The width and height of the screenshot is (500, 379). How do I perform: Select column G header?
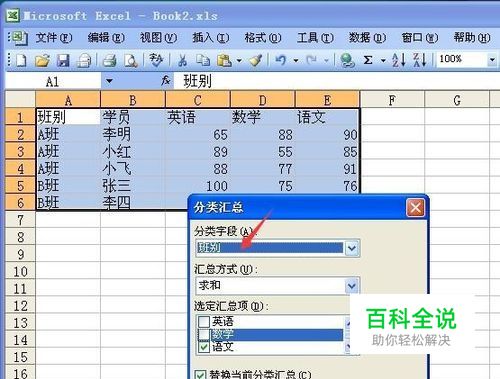point(457,100)
